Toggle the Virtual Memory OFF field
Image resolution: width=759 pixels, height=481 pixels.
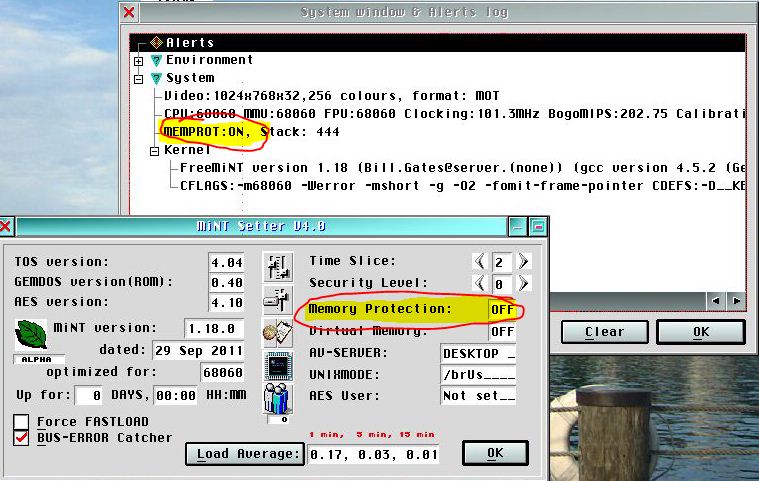(501, 331)
